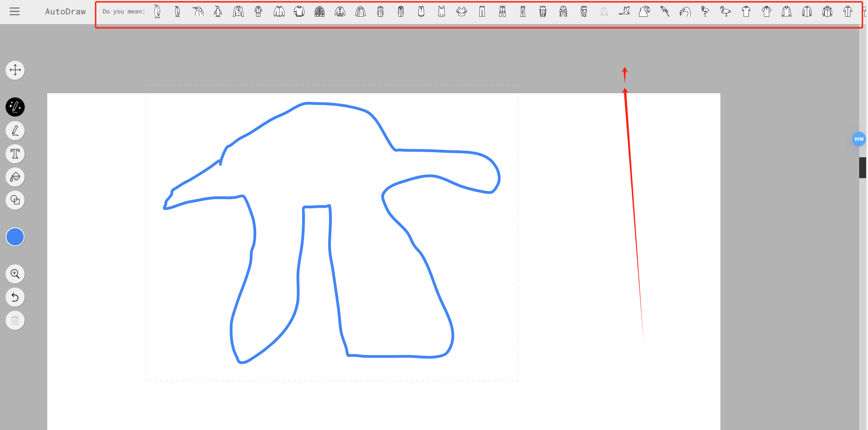Viewport: 868px width, 430px height.
Task: Undo the last drawing stroke
Action: tap(15, 297)
